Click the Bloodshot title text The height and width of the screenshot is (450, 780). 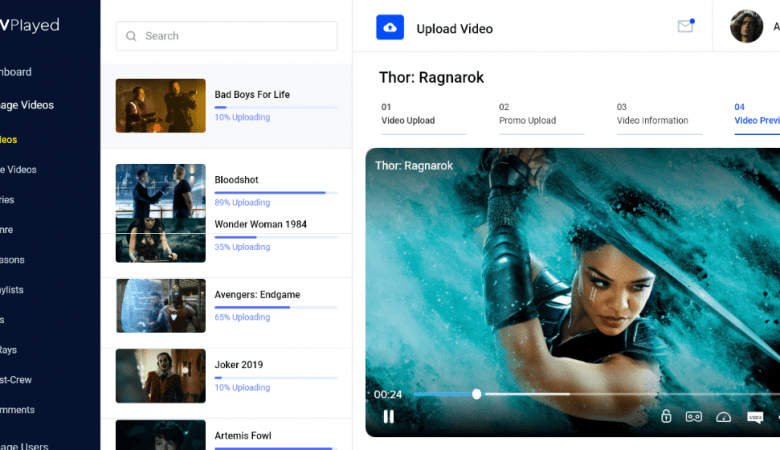click(236, 180)
